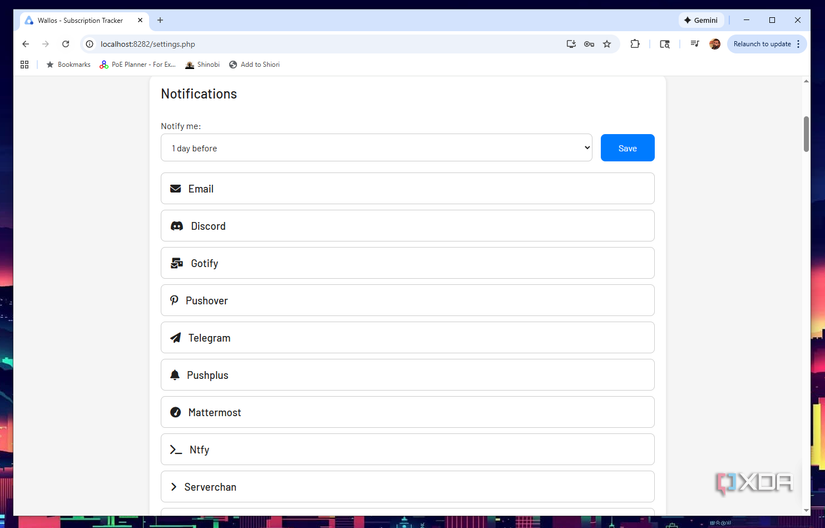The image size is (825, 528).
Task: Click the Add to Shiori bookmark
Action: 255,64
